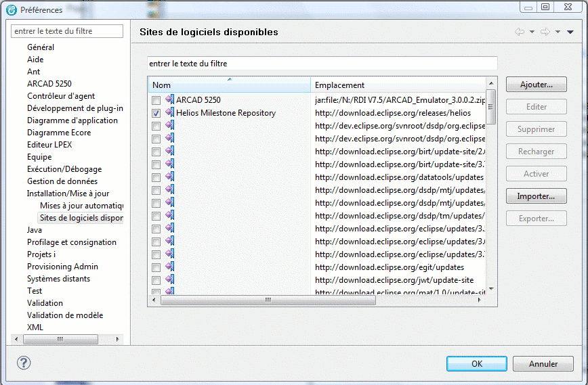
Task: Sort the list by the Nom column
Action: click(230, 85)
